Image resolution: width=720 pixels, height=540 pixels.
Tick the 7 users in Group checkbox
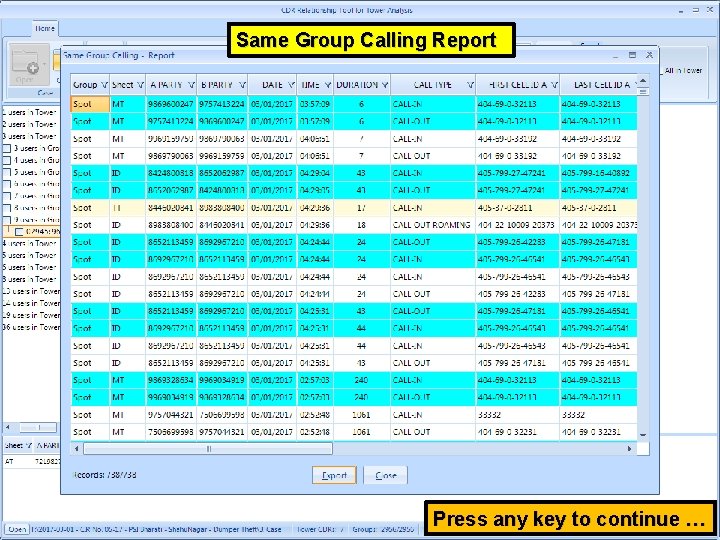[7, 197]
